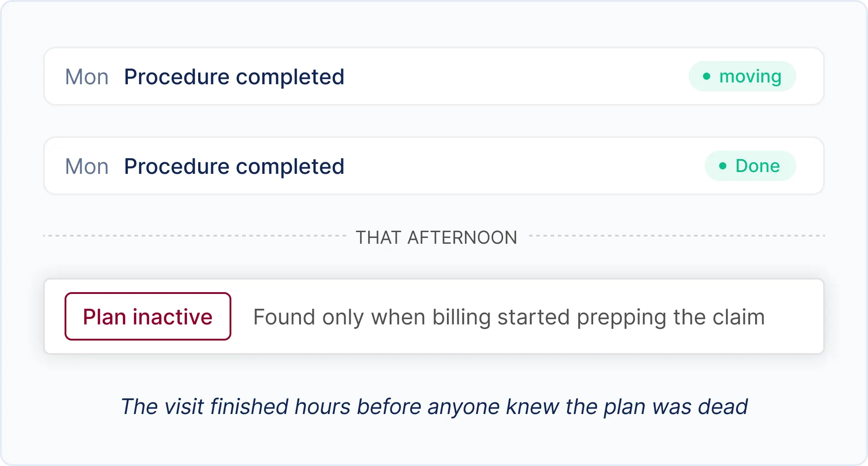
Task: Click the Plan inactive red label
Action: (x=148, y=316)
